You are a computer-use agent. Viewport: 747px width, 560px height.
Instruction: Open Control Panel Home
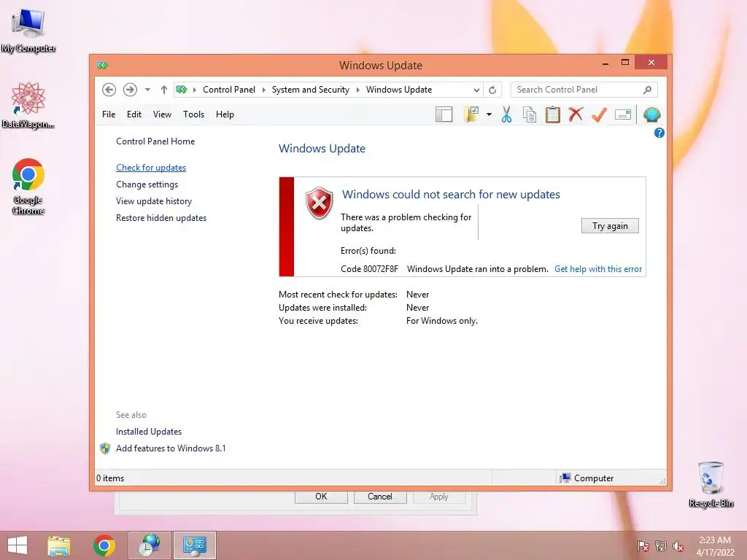coord(155,141)
